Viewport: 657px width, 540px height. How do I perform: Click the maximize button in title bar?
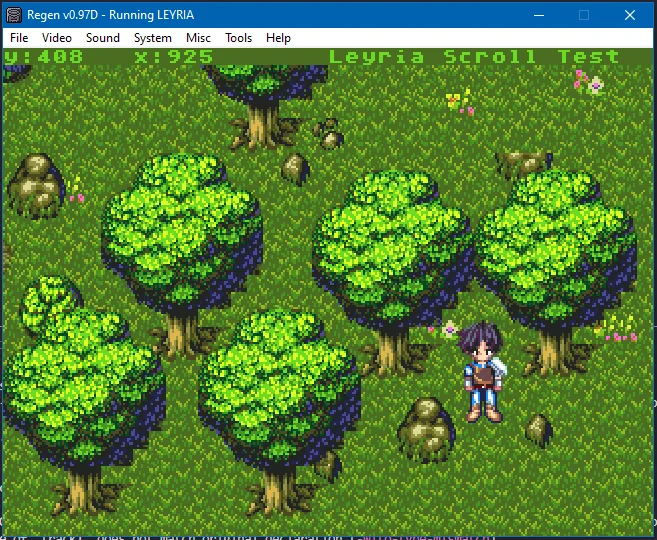click(x=584, y=15)
